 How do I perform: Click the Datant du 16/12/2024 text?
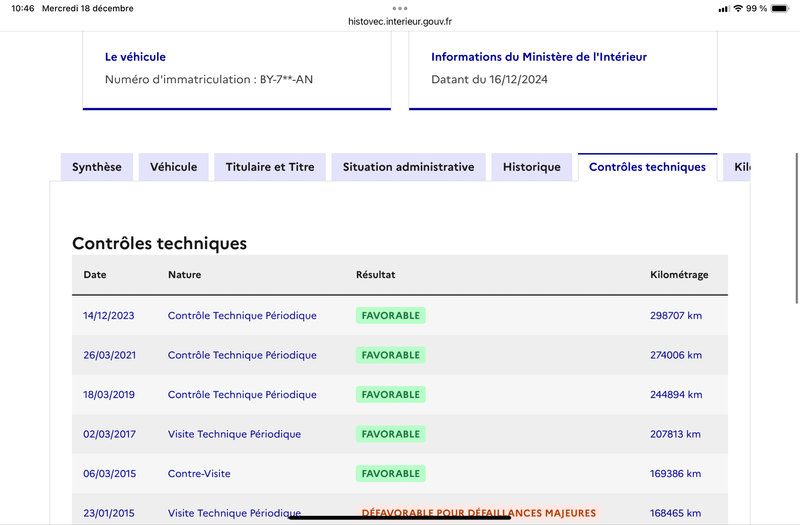point(489,79)
